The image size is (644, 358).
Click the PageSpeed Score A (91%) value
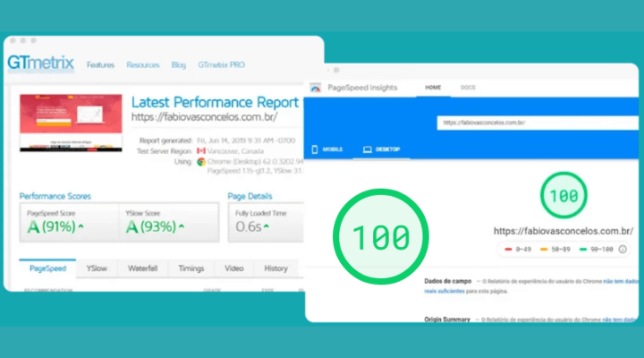[51, 226]
